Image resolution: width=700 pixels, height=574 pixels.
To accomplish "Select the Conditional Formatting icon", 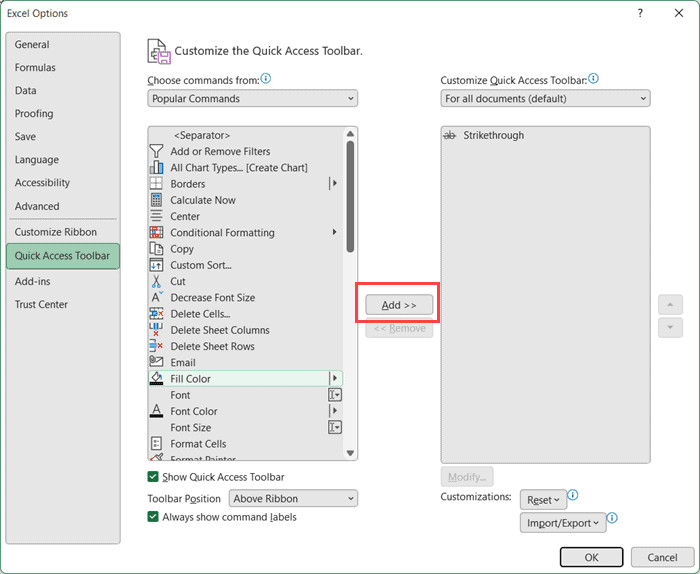I will (x=156, y=232).
